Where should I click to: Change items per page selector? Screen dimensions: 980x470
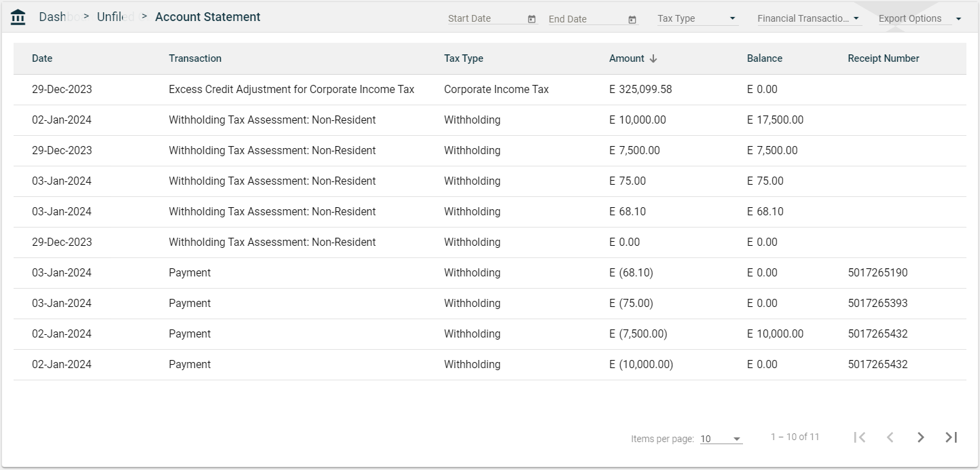coord(721,439)
